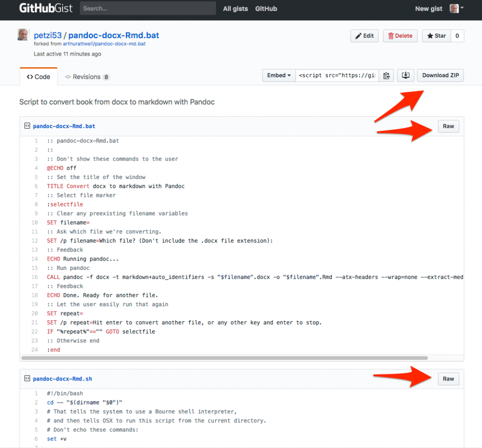View the star count of 0
This screenshot has height=448, width=482.
[x=457, y=36]
